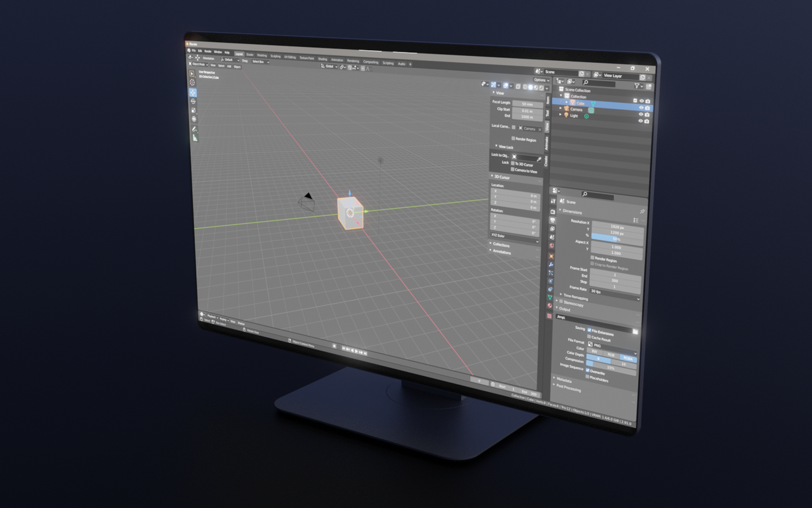Image resolution: width=812 pixels, height=508 pixels.
Task: Enable the Placeholders checkbox
Action: coord(587,377)
